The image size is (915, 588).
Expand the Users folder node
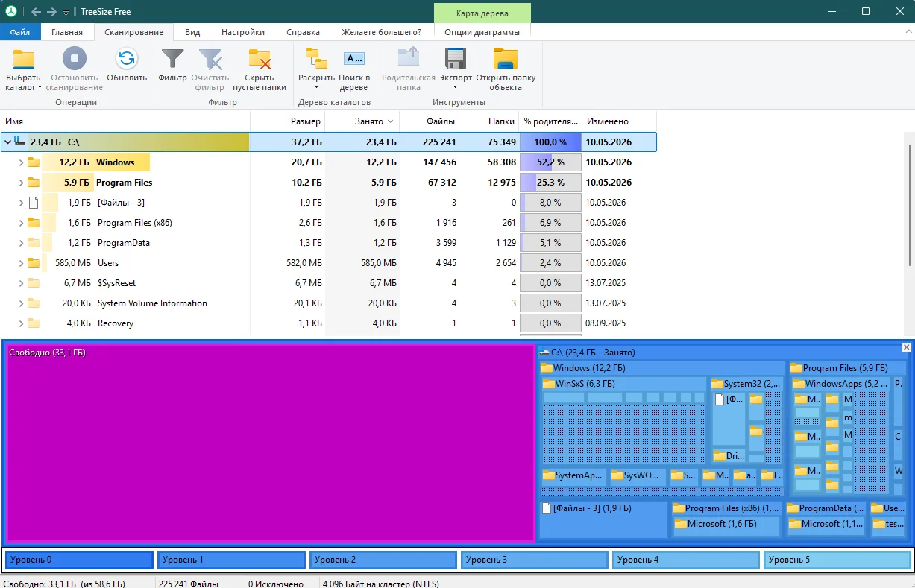(21, 262)
